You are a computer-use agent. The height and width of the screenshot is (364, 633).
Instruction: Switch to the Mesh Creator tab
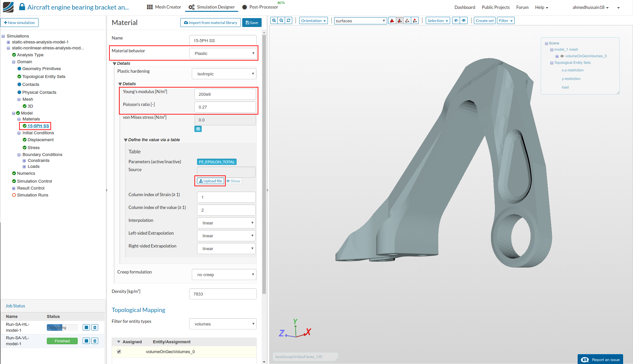coord(164,7)
